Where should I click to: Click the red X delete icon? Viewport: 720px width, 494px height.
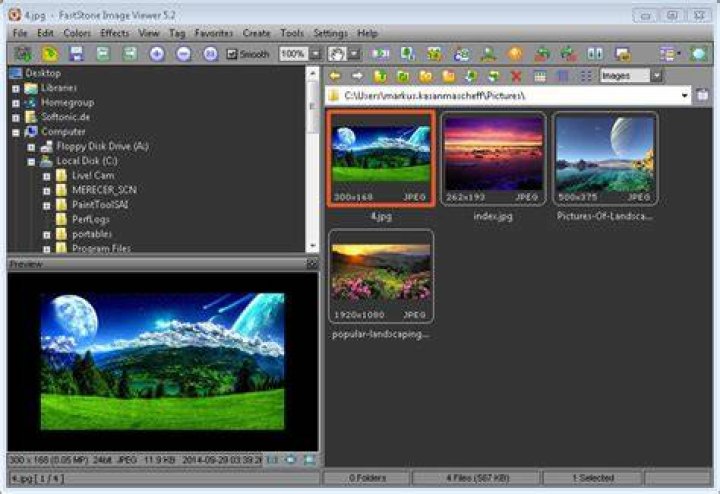(516, 76)
